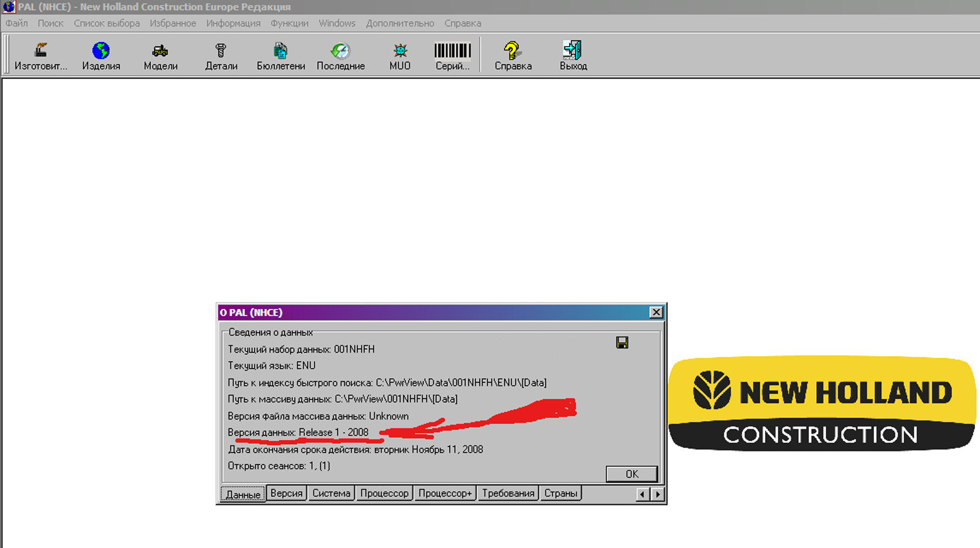Open the Функции menu
Screen dimensions: 980x548
tap(289, 23)
